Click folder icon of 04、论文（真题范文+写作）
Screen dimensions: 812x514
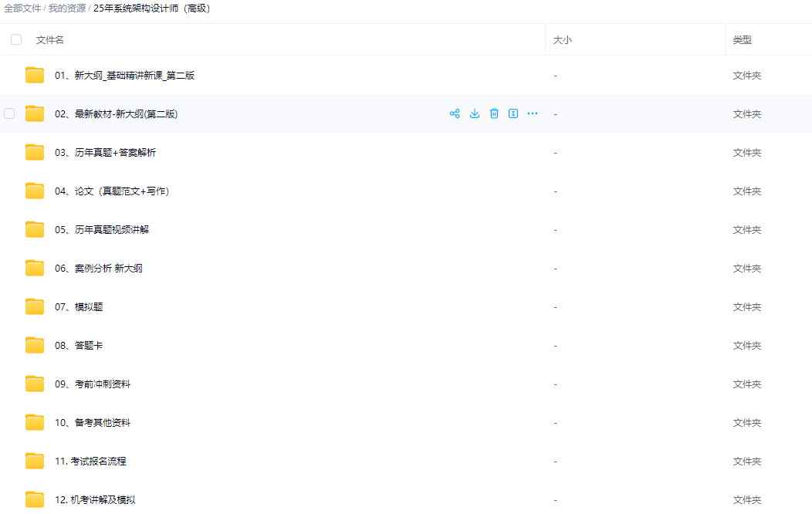tap(35, 191)
